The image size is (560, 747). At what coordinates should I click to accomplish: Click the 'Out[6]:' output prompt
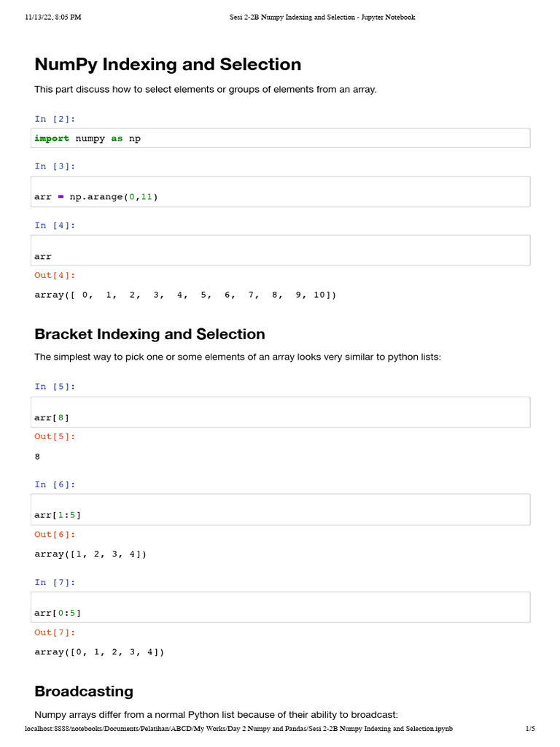pos(55,534)
